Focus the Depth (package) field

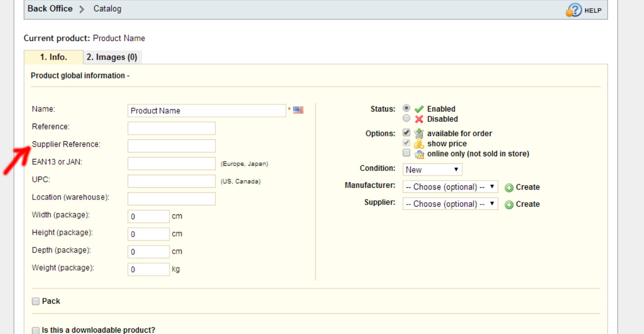tap(148, 251)
